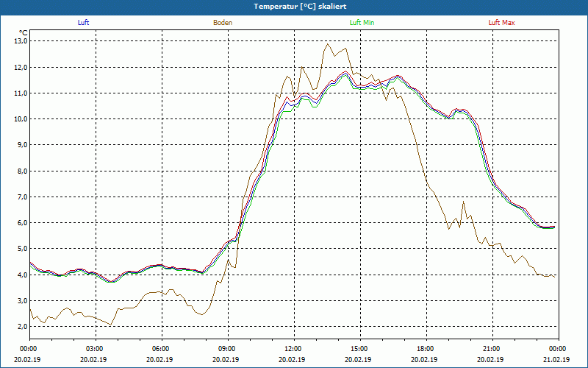Click the red Luft Max legend label

501,23
